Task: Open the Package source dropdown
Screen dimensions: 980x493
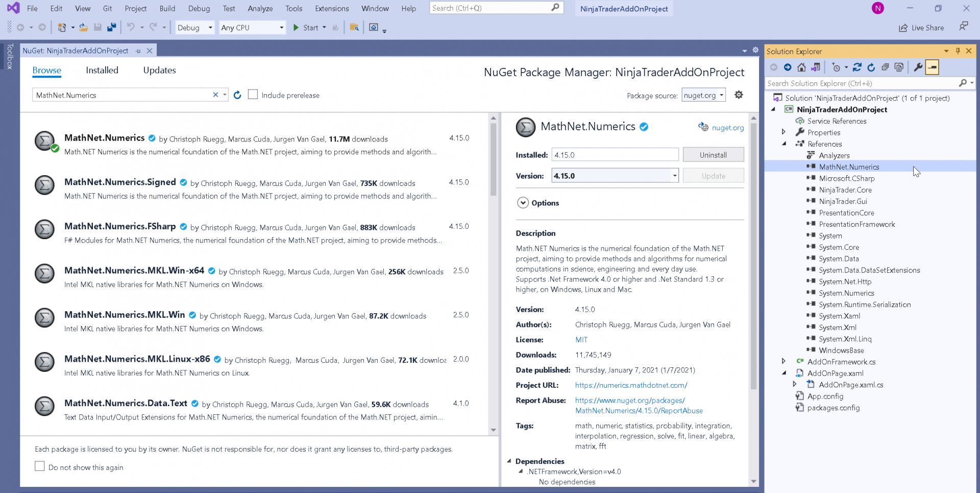Action: click(703, 95)
